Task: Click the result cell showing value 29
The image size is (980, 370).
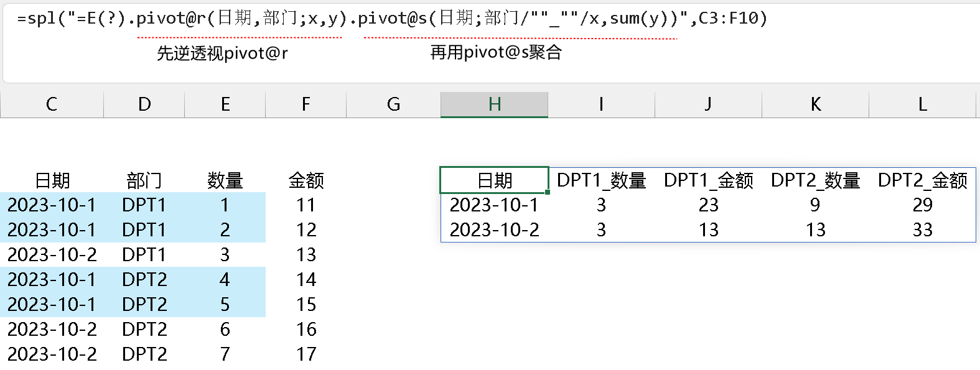Action: tap(922, 205)
